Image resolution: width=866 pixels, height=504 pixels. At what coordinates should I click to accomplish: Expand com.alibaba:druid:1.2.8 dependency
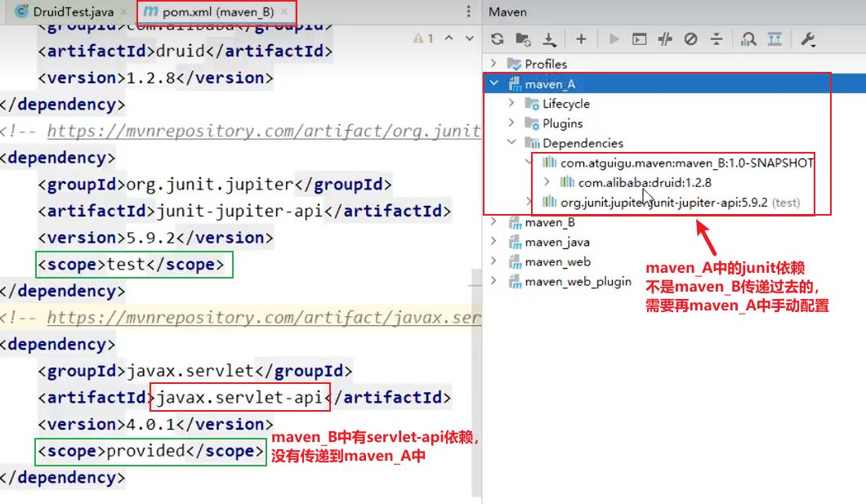547,181
